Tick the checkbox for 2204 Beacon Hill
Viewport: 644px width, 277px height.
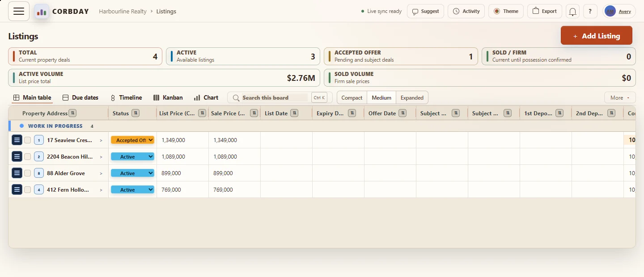click(x=28, y=156)
